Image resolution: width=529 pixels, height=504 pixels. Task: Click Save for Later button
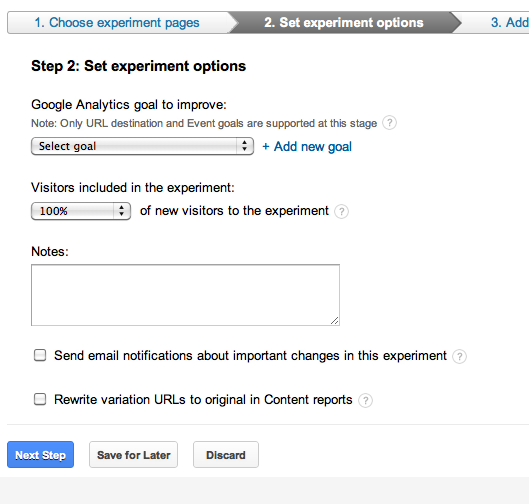(x=134, y=455)
